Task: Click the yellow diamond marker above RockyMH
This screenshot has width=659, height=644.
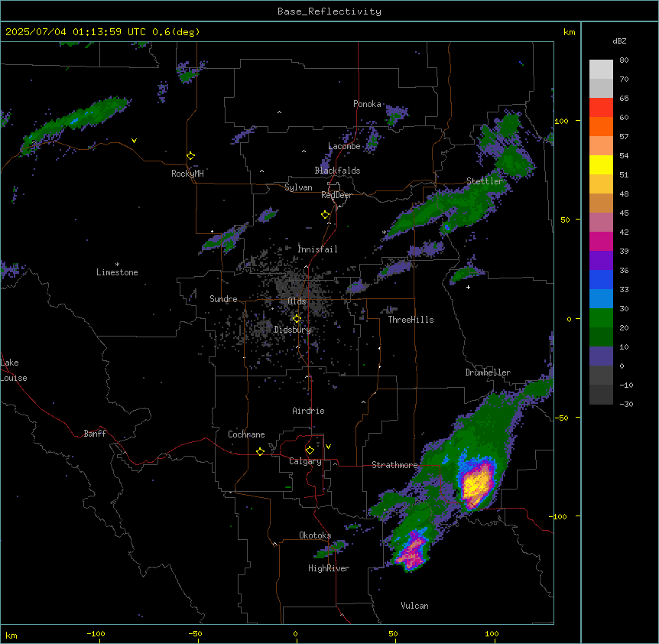Action: point(190,156)
